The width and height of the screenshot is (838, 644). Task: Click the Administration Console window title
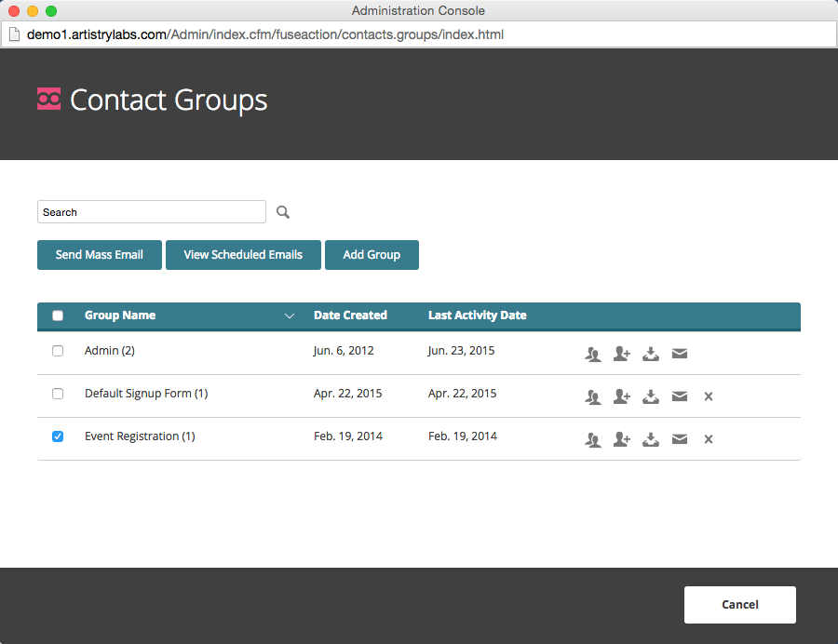(x=418, y=10)
